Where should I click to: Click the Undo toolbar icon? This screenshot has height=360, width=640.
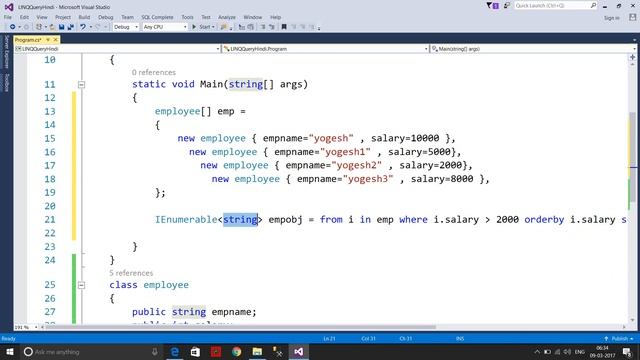(x=83, y=27)
